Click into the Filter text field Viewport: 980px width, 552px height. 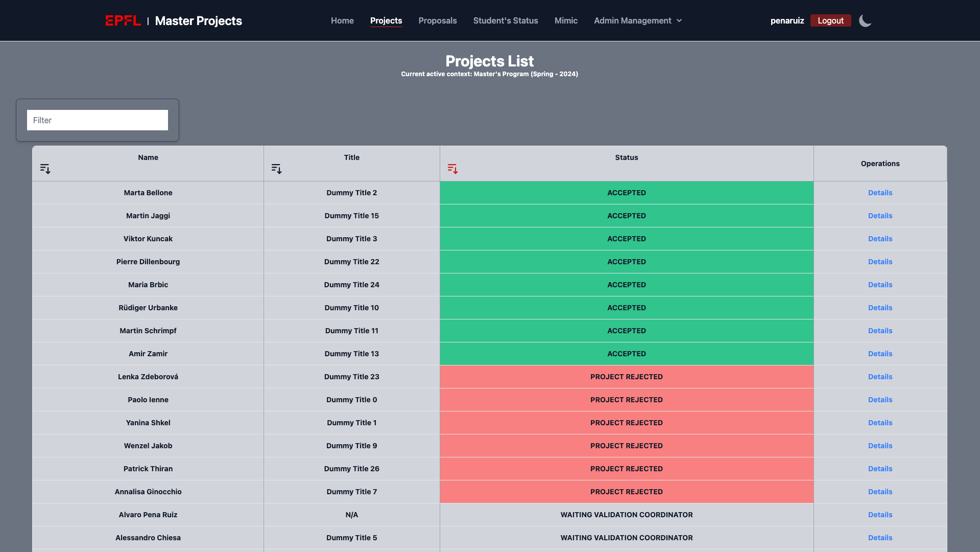[97, 120]
